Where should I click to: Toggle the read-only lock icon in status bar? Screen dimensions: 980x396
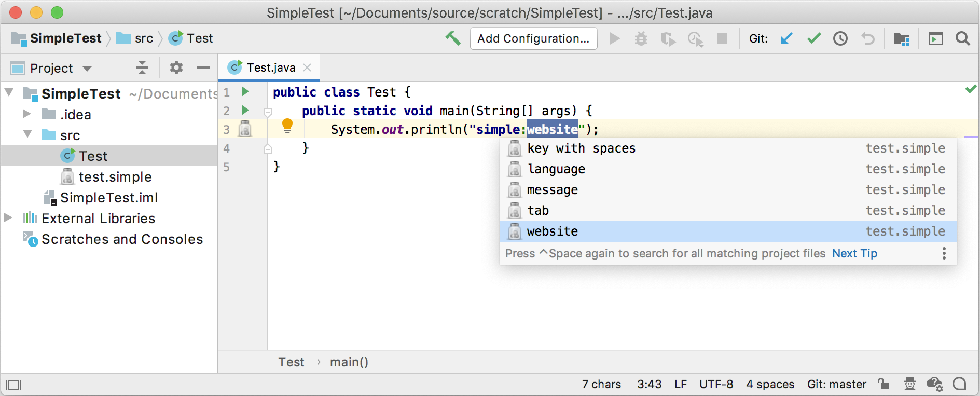tap(884, 384)
